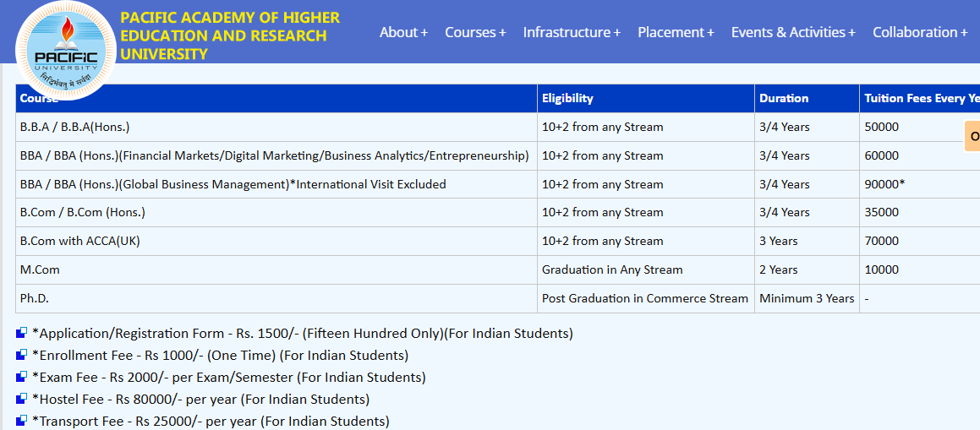Select the Minimum 3 Years duration
This screenshot has height=430, width=980.
tap(807, 298)
